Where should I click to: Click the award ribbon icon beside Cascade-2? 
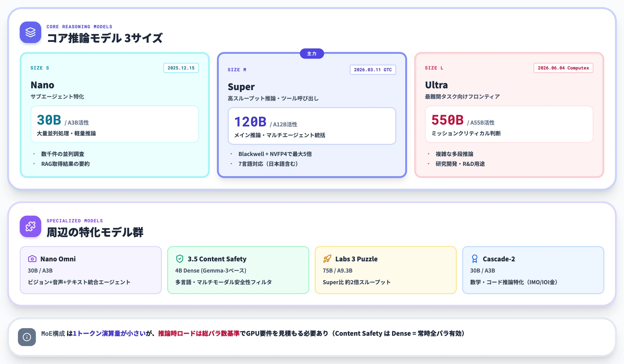474,259
